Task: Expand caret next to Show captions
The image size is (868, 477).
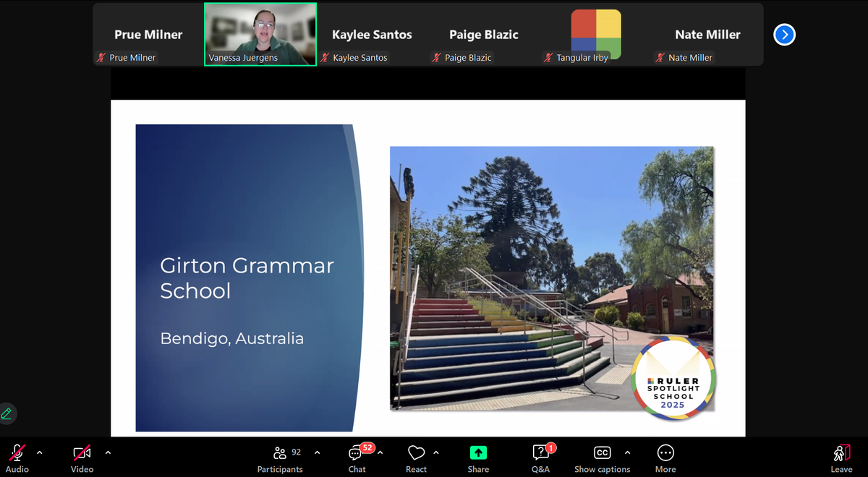Action: tap(627, 452)
